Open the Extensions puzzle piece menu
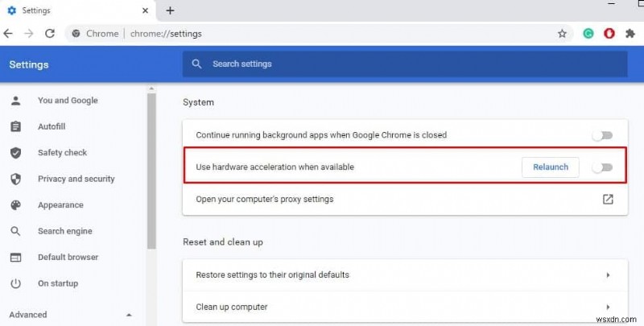This screenshot has width=644, height=326. coord(630,34)
